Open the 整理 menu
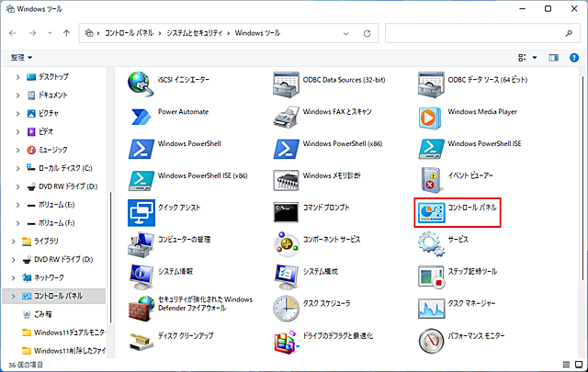This screenshot has height=372, width=588. [x=21, y=57]
